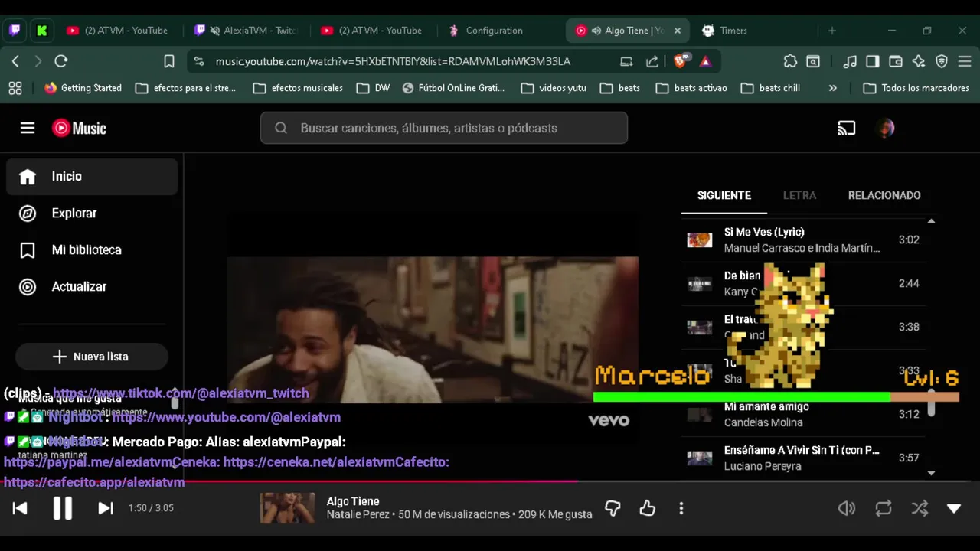This screenshot has height=551, width=980.
Task: Open the beats chill bookmark folder
Action: click(770, 88)
